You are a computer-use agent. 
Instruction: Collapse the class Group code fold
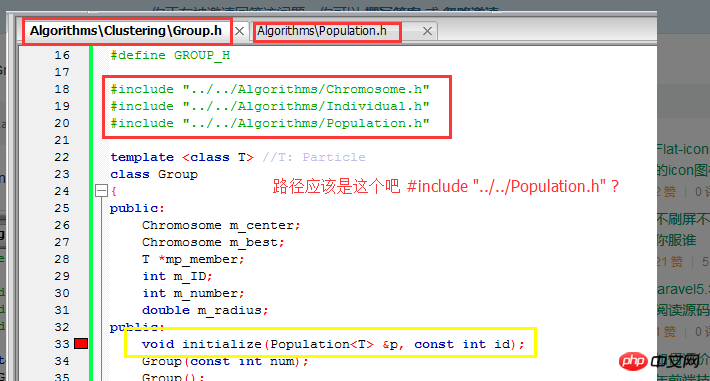coord(101,191)
